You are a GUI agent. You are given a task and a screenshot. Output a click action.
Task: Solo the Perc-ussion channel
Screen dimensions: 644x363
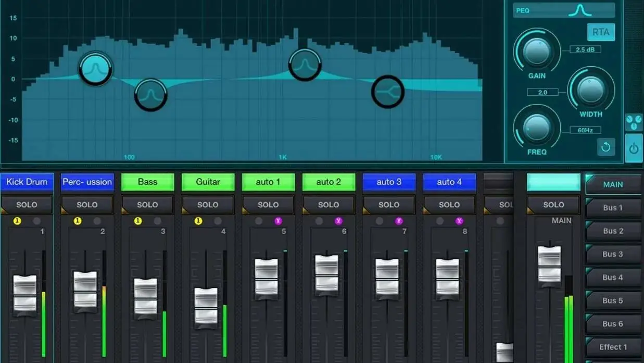tap(87, 205)
